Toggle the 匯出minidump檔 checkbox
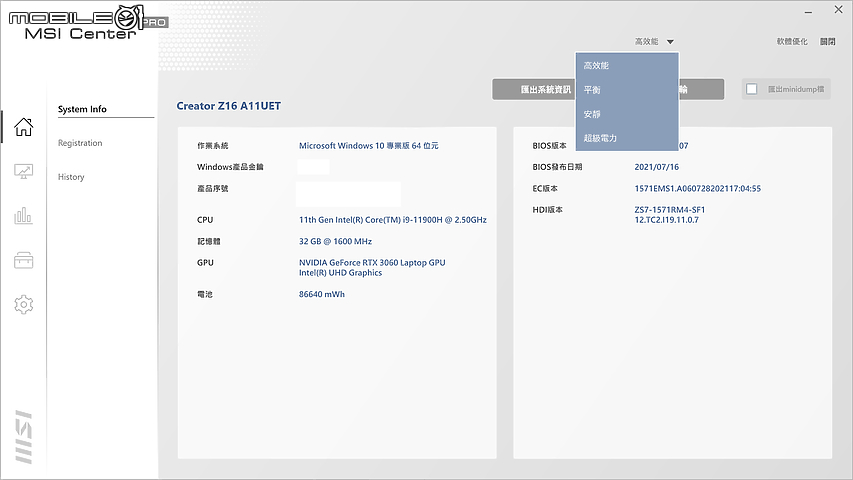This screenshot has width=853, height=480. tap(751, 89)
